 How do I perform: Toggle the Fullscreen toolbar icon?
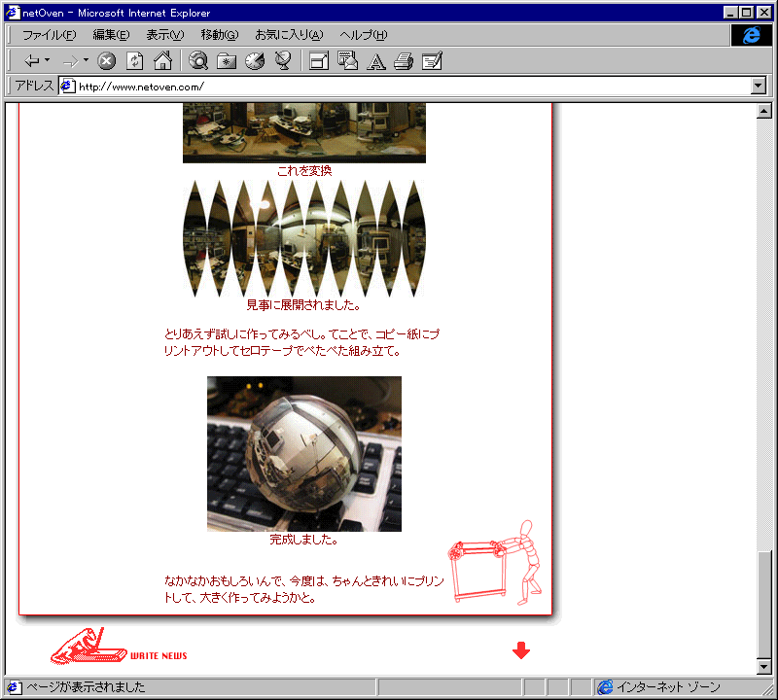[319, 61]
